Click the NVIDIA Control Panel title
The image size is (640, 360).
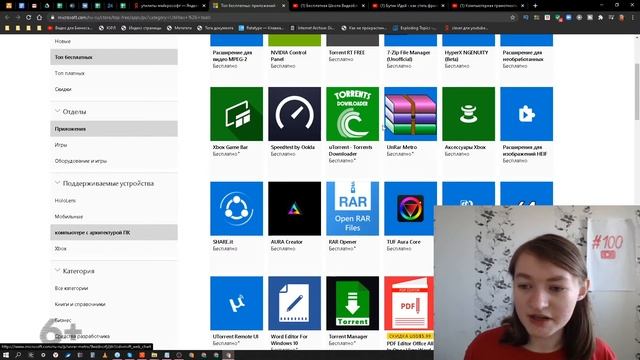click(x=288, y=56)
